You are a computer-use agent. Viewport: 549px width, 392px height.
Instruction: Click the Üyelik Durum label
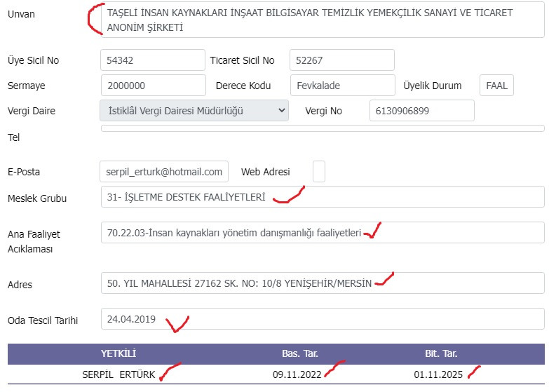tap(432, 86)
